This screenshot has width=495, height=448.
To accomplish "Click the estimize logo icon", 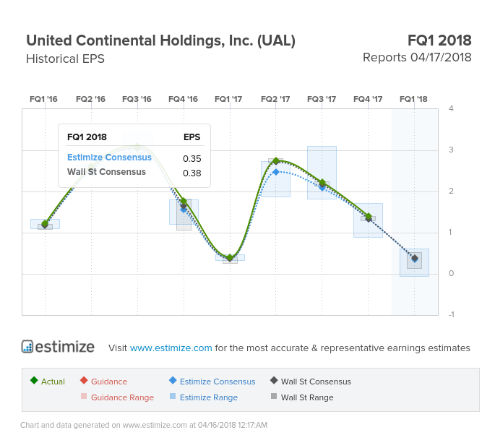I will pyautogui.click(x=27, y=347).
